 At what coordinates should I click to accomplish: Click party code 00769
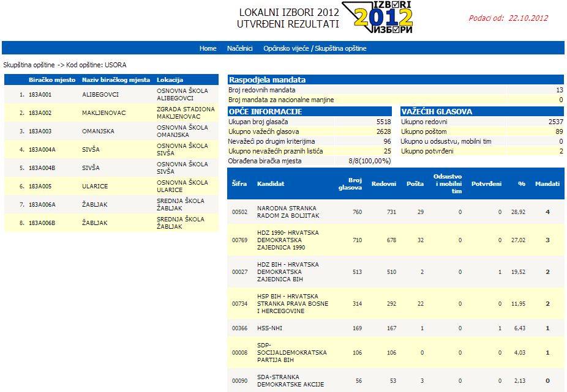point(240,240)
